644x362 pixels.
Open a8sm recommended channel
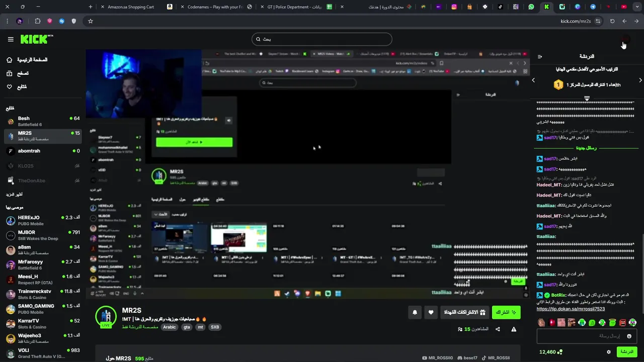click(x=43, y=250)
